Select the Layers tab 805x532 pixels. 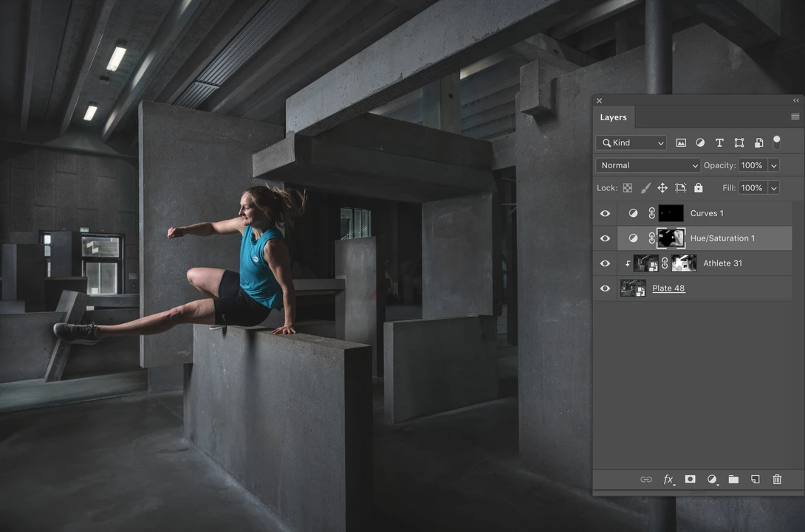[x=614, y=117]
